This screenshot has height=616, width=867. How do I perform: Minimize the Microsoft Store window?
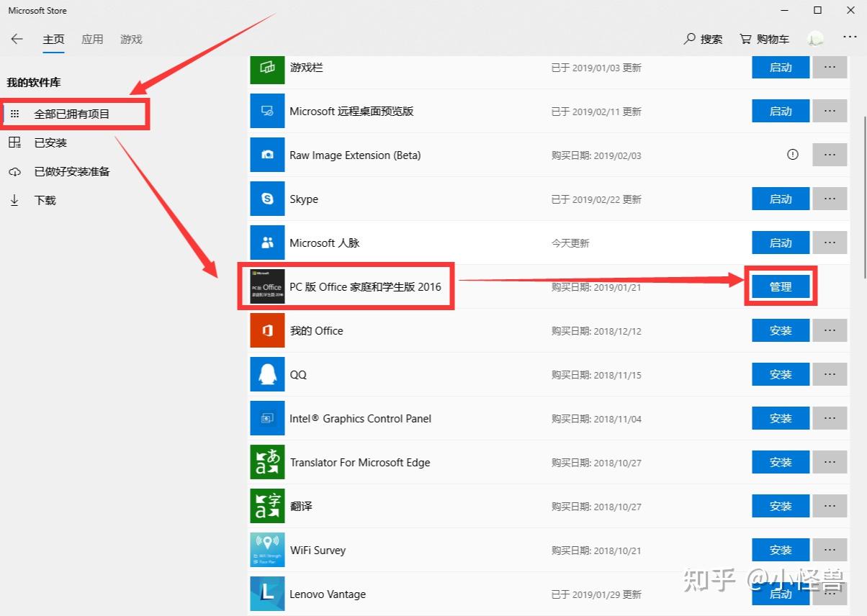pos(785,10)
